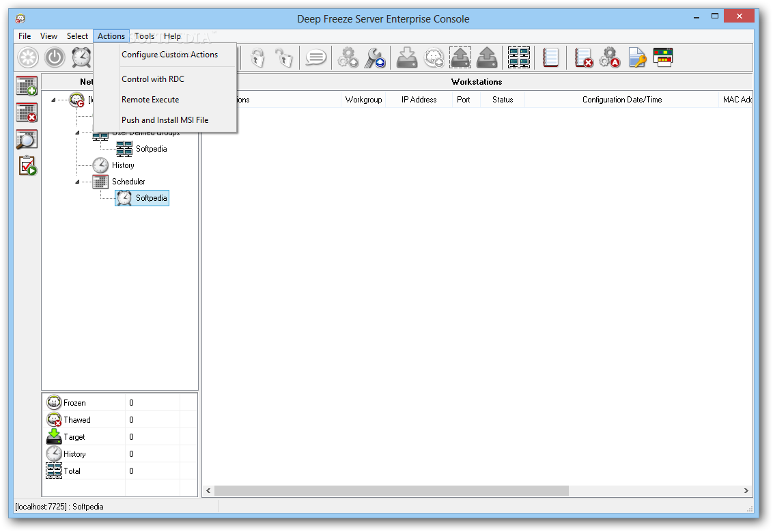
Task: Click the colored windows toolbar icon
Action: [x=663, y=57]
